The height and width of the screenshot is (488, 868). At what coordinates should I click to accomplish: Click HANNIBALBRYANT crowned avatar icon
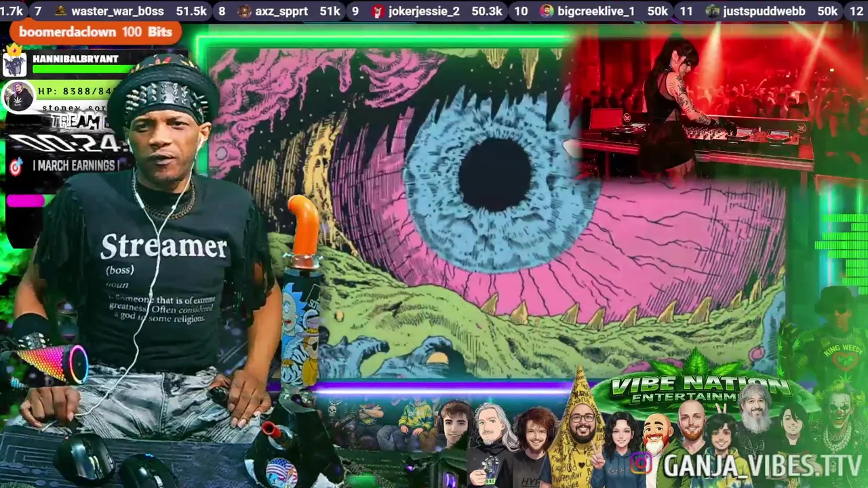pyautogui.click(x=14, y=62)
